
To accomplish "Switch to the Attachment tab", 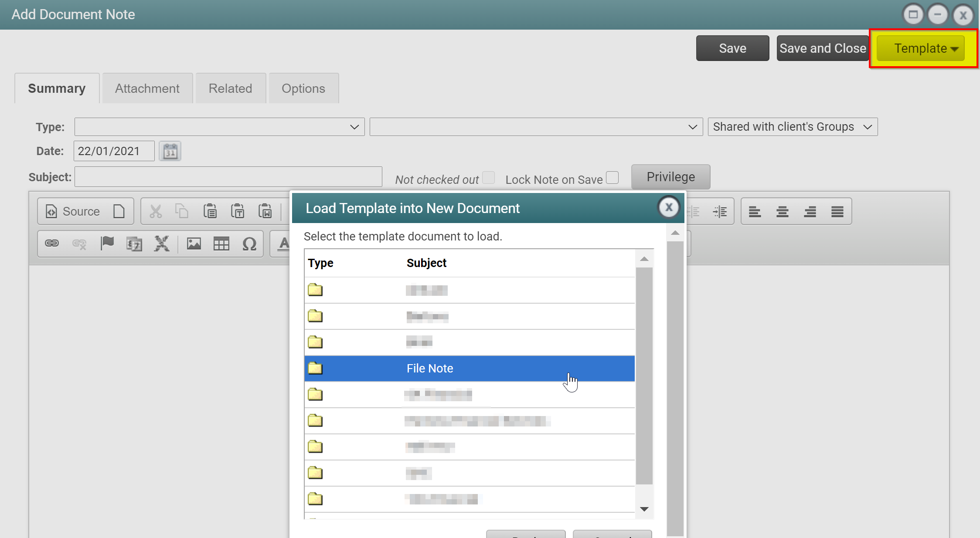I will coord(147,88).
